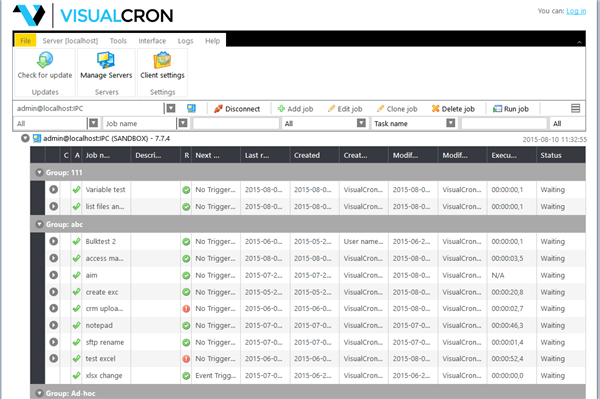This screenshot has height=399, width=600.
Task: Toggle active checkmark for create exc
Action: pyautogui.click(x=77, y=292)
